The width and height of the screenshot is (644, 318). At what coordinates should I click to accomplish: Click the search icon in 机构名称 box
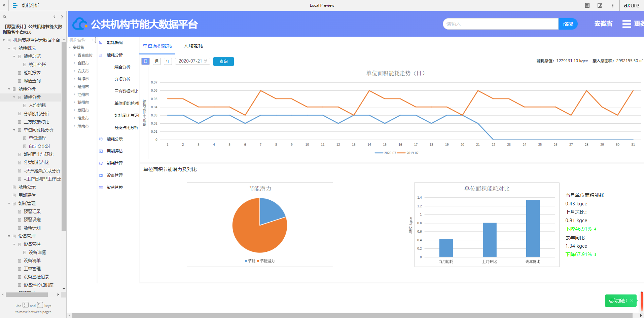tap(93, 40)
